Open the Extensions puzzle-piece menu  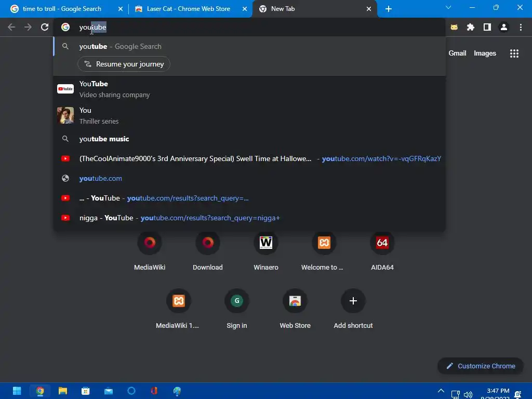[x=470, y=27]
